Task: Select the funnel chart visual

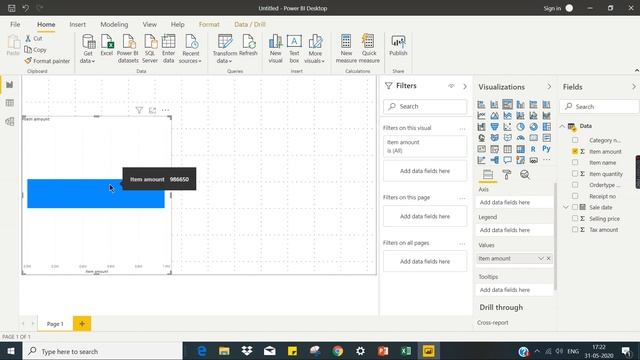Action: [494, 127]
